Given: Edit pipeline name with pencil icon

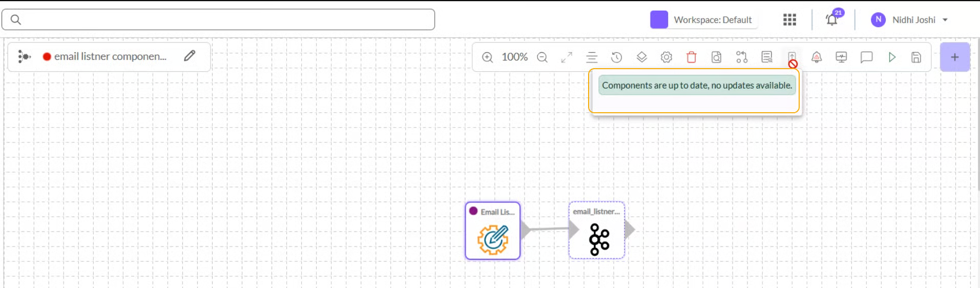Looking at the screenshot, I should [190, 56].
